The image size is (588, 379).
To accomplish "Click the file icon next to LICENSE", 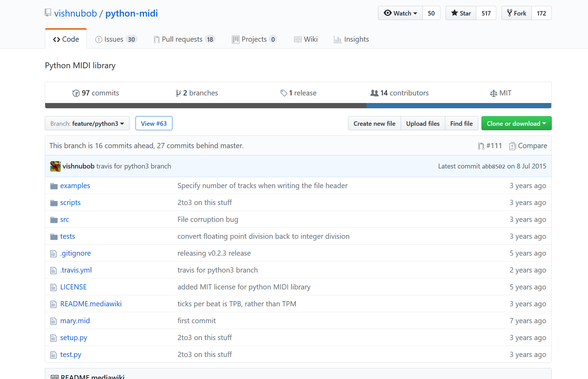I will click(53, 287).
